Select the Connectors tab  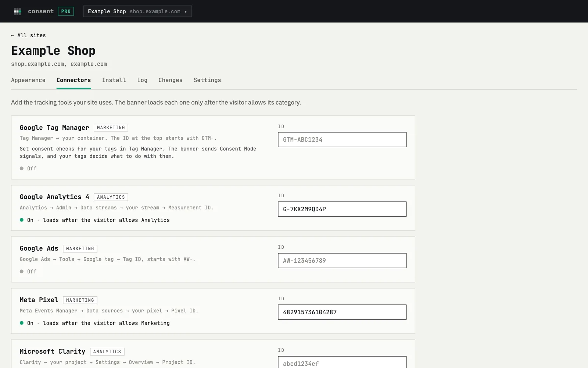(x=73, y=80)
